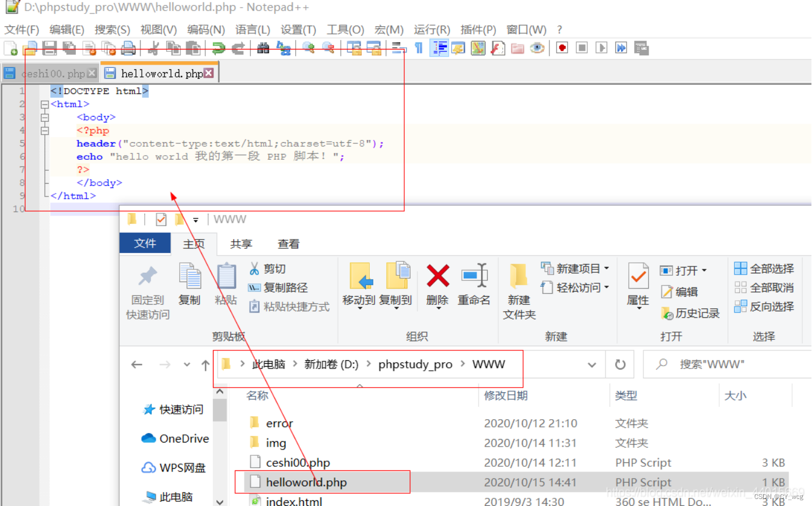The width and height of the screenshot is (812, 506).
Task: Expand the 打开 dropdown arrow
Action: (704, 270)
